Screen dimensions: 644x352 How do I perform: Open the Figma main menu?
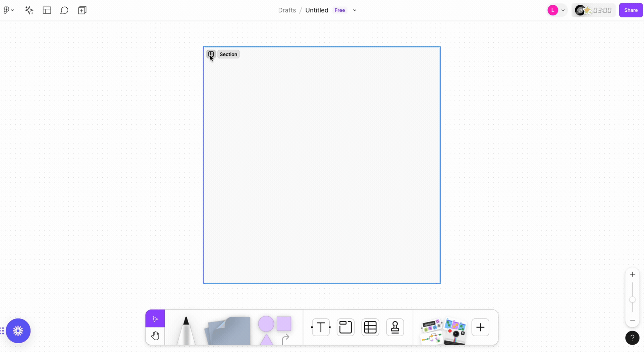click(8, 10)
